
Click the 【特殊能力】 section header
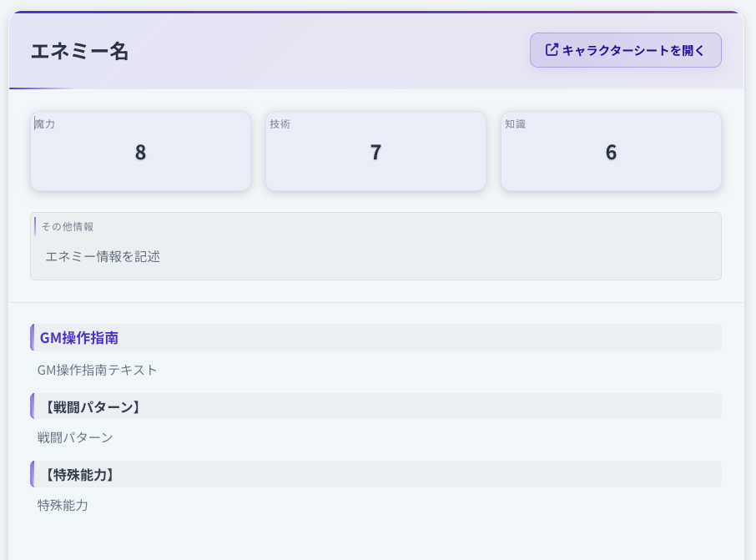coord(78,475)
